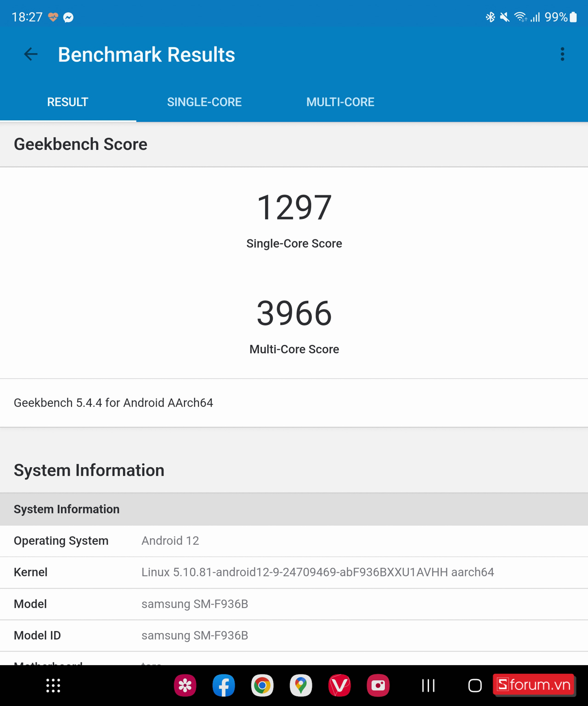Tap the multi-core score 3966
Viewport: 588px width, 706px height.
[294, 313]
